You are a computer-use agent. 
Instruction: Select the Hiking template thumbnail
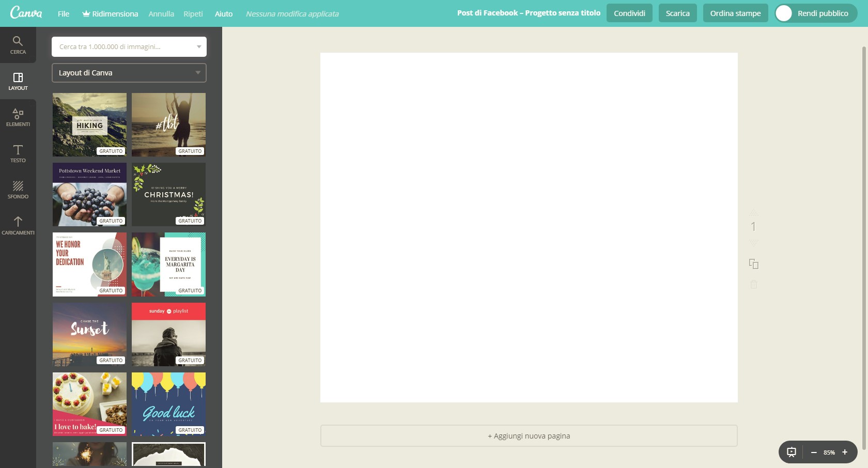coord(89,124)
